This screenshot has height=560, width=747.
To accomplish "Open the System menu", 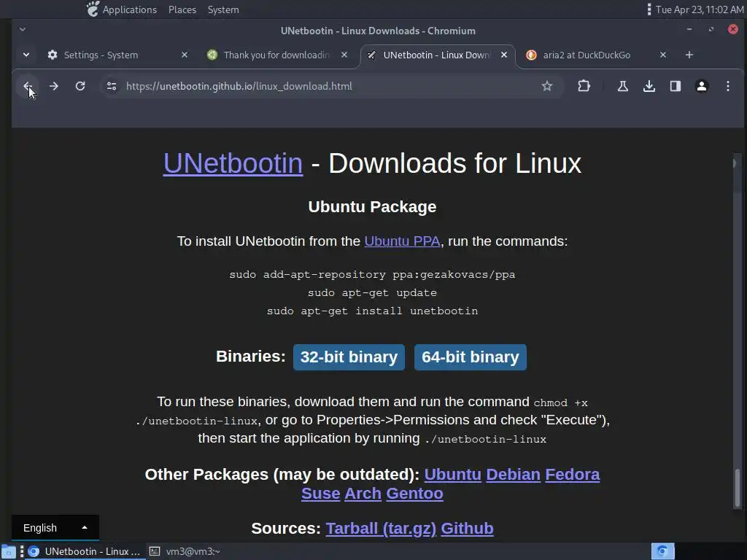I will pyautogui.click(x=223, y=9).
